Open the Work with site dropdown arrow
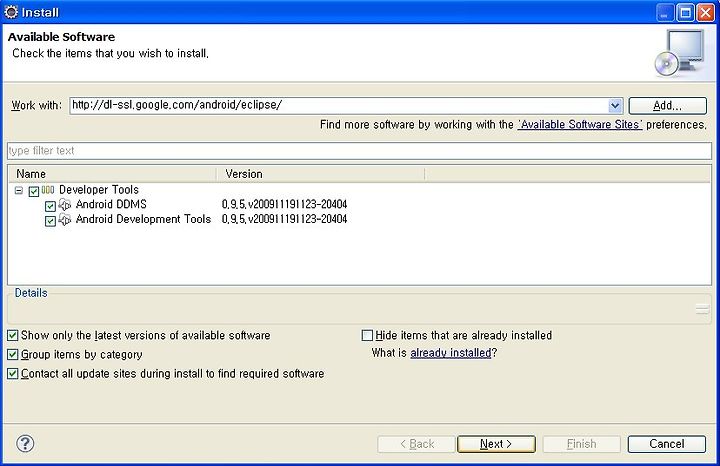The height and width of the screenshot is (466, 720). pyautogui.click(x=615, y=106)
